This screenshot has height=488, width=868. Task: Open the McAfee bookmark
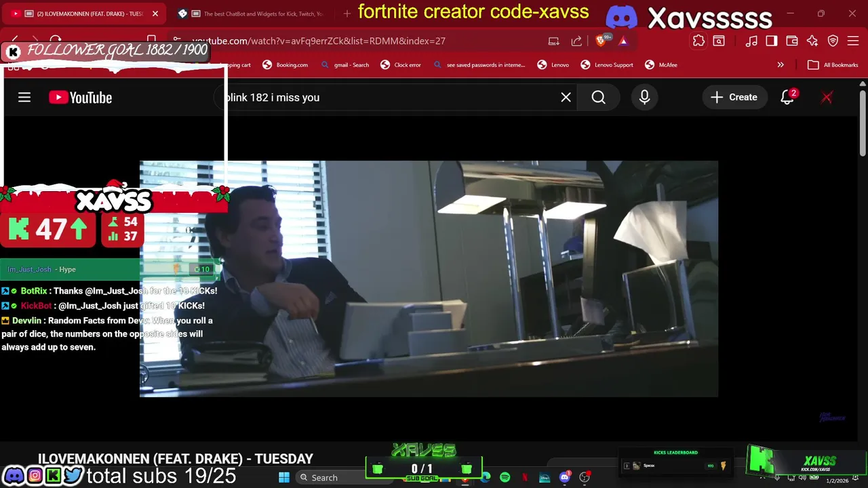pyautogui.click(x=661, y=65)
